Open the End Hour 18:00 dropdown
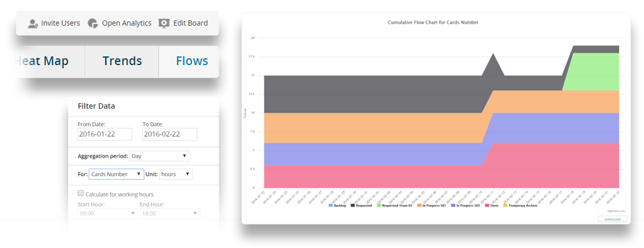 click(170, 213)
